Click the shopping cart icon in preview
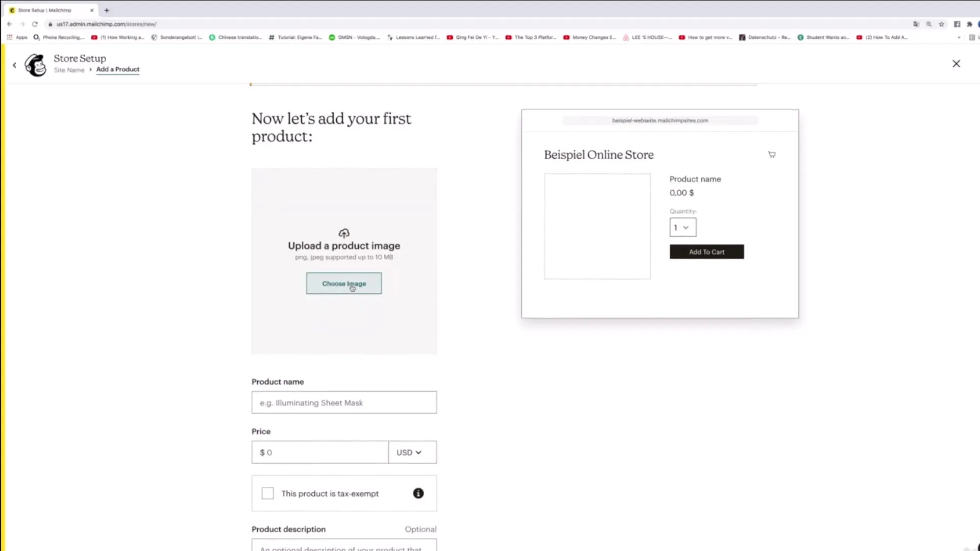 pyautogui.click(x=772, y=155)
